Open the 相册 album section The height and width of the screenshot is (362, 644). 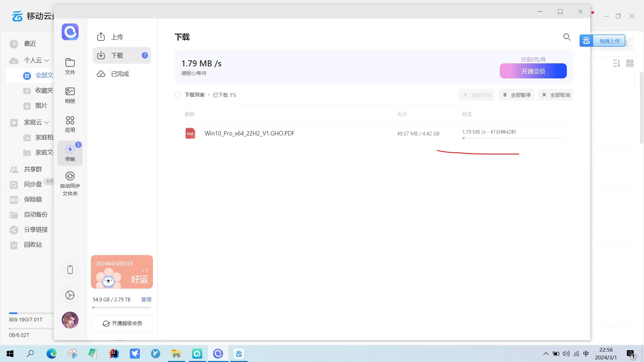click(70, 95)
